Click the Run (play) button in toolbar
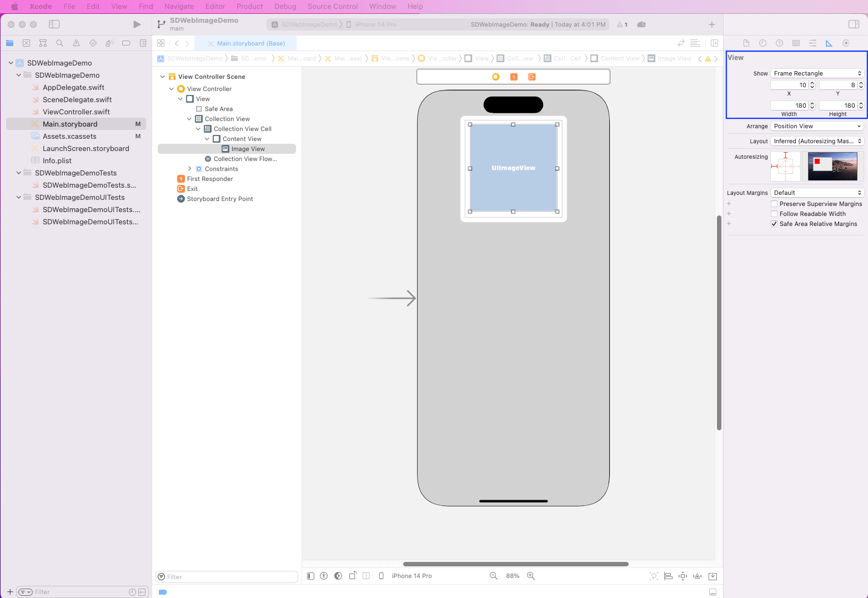This screenshot has height=598, width=868. (x=137, y=24)
